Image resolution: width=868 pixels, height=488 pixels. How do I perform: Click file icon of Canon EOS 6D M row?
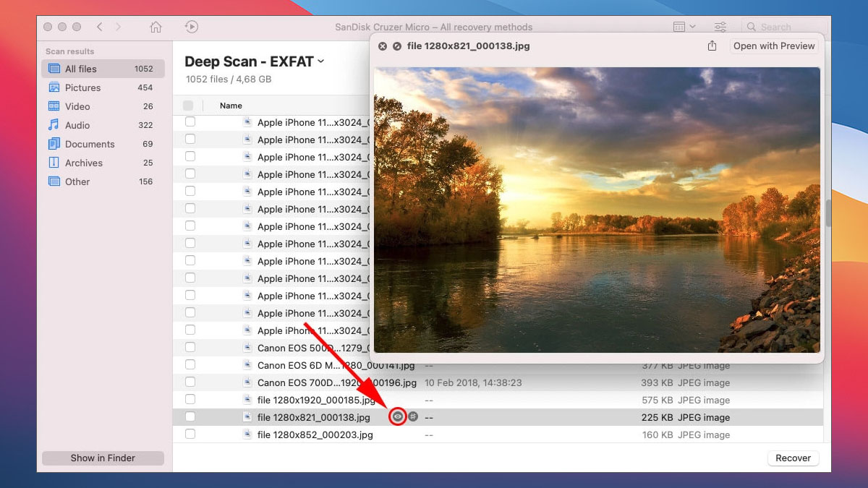point(247,365)
